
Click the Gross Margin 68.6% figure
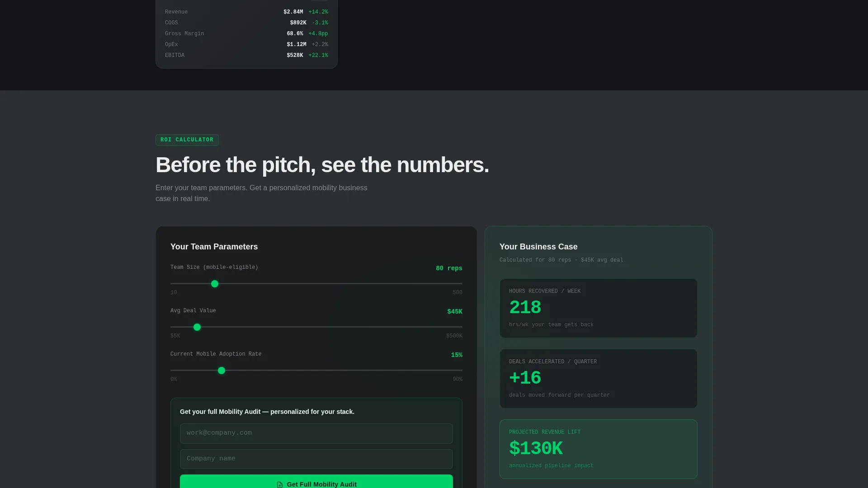point(295,34)
